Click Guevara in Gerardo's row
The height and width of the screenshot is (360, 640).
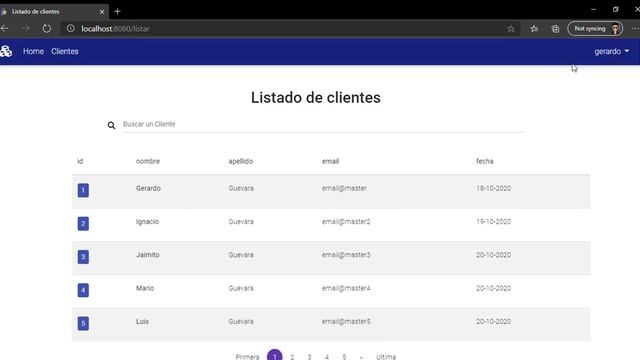241,188
